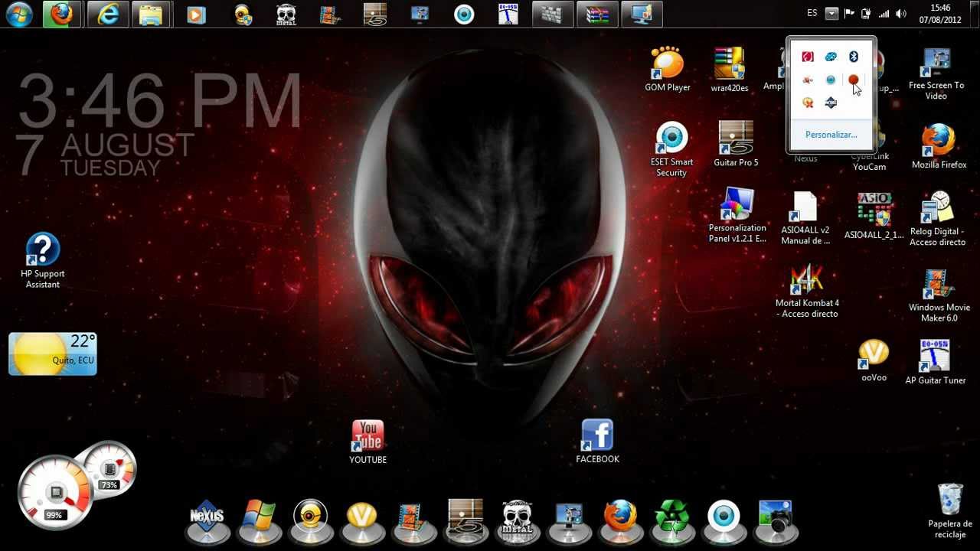This screenshot has height=551, width=980.
Task: Click the CPU meter gadget gauge
Action: pos(55,493)
